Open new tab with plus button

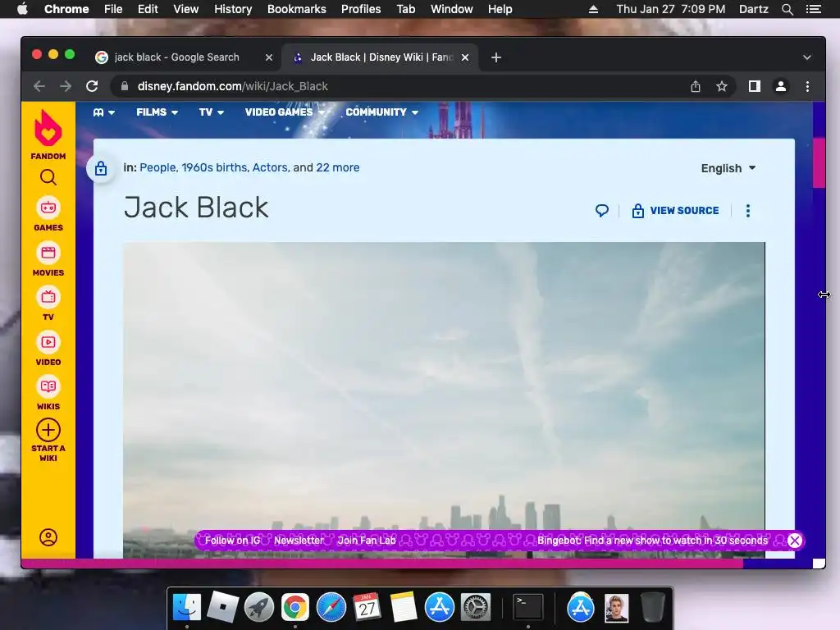(496, 57)
